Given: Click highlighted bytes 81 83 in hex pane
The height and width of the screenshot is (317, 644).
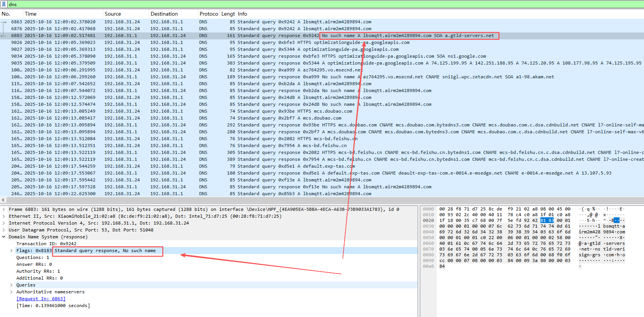Looking at the screenshot, I should tap(547, 220).
